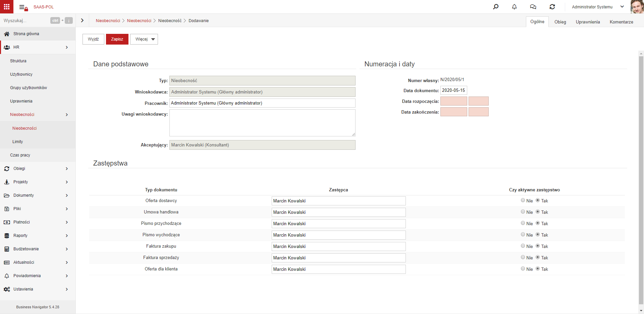Screen dimensions: 644x314
Task: Open the user avatar picture
Action: point(637,7)
